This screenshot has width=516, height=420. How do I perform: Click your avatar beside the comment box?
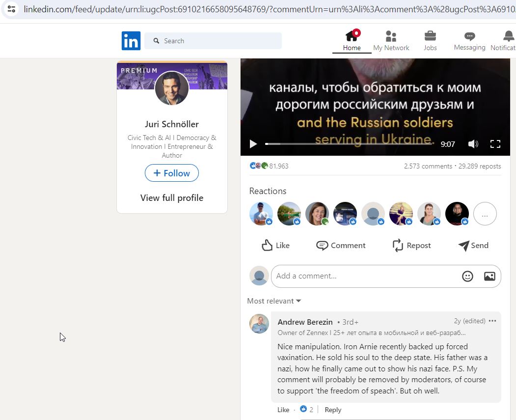click(x=259, y=276)
